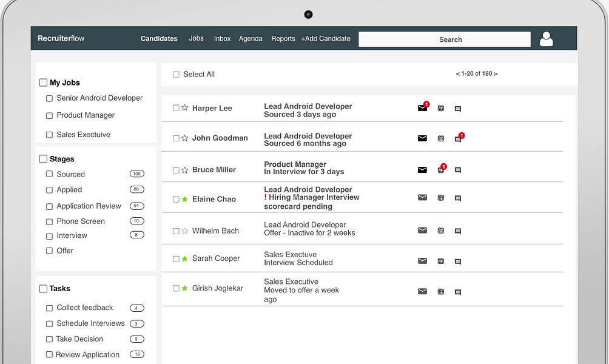Open notes for Elaine Chao
This screenshot has height=364, width=609.
pos(458,198)
